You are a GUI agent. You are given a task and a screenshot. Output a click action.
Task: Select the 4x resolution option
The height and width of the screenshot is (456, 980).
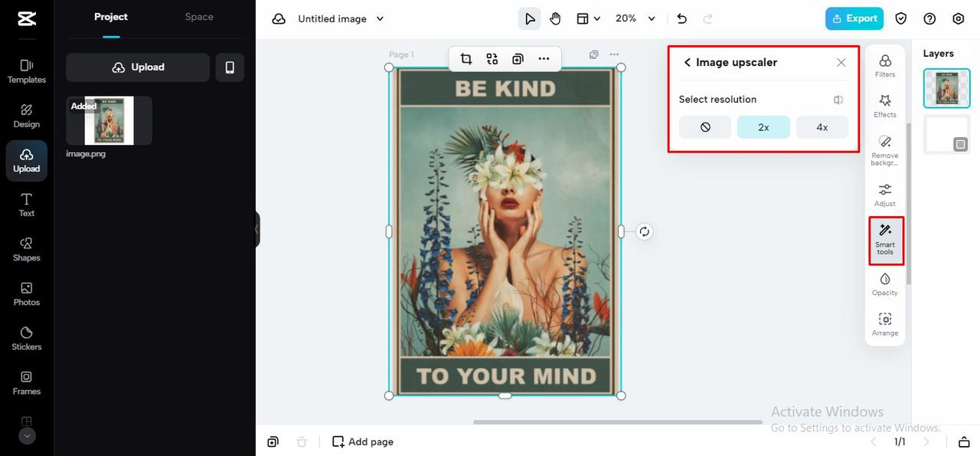point(822,127)
